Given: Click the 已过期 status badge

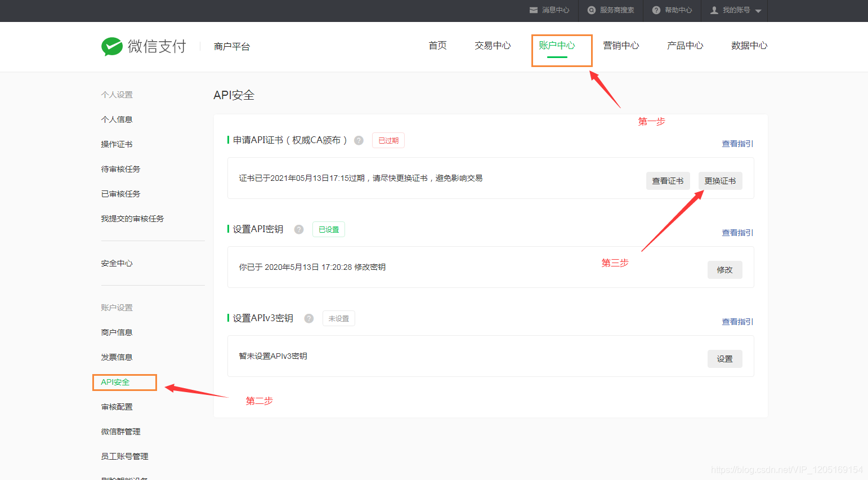Looking at the screenshot, I should 388,140.
